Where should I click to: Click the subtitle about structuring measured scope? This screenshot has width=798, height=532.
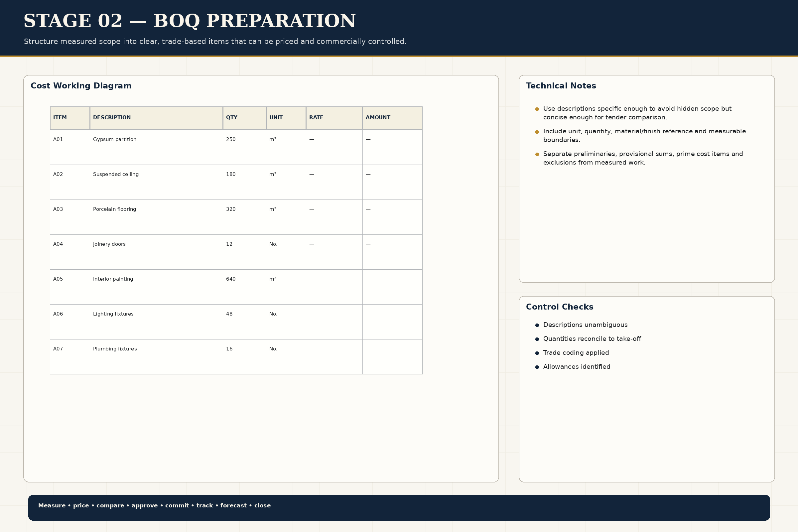[215, 42]
